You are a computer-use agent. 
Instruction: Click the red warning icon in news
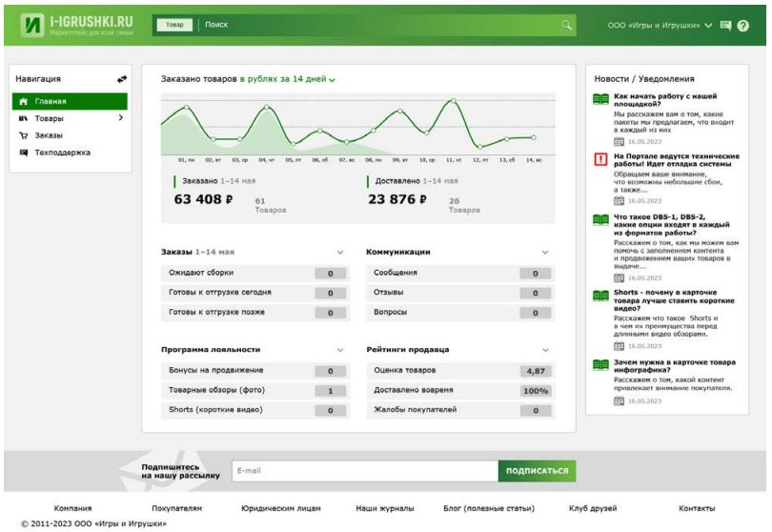[x=600, y=159]
